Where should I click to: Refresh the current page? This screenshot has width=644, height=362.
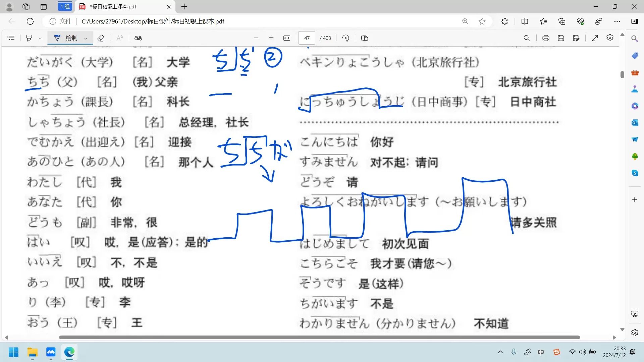point(30,21)
